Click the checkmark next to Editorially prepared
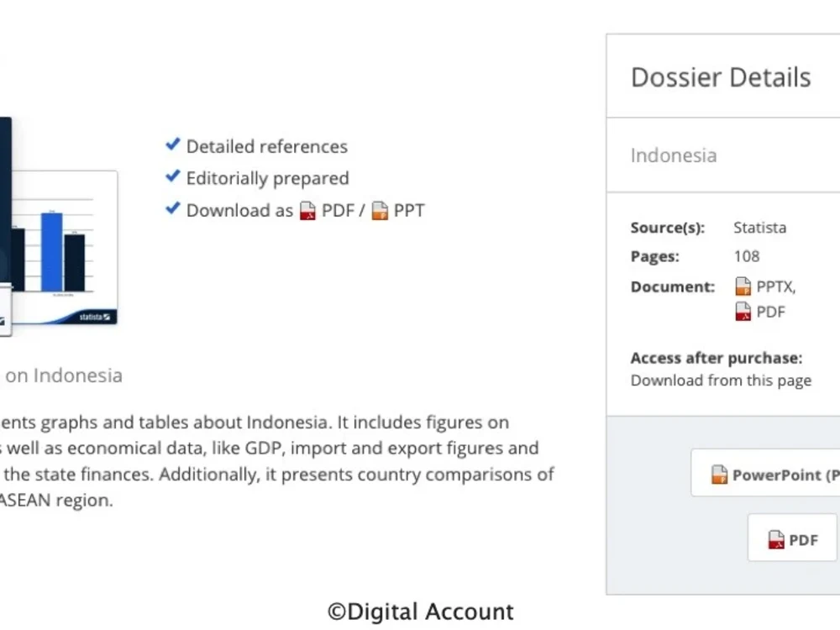840x630 pixels. point(172,176)
